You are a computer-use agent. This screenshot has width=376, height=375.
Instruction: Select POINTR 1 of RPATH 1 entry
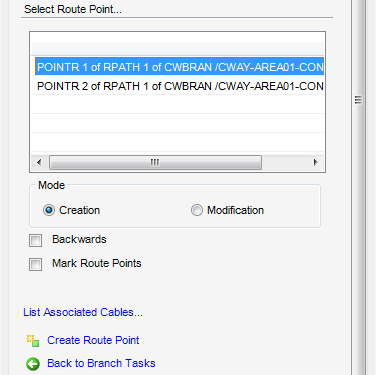[179, 67]
